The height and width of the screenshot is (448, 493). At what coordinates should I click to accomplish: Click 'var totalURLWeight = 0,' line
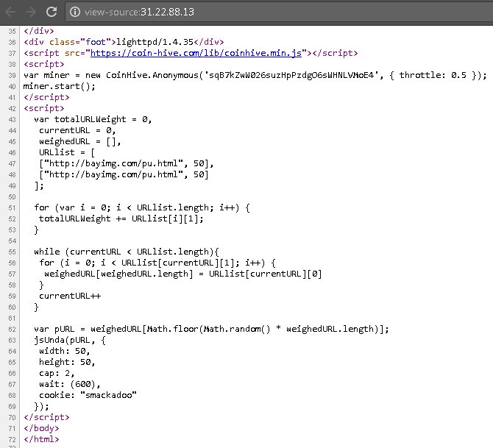(x=93, y=119)
